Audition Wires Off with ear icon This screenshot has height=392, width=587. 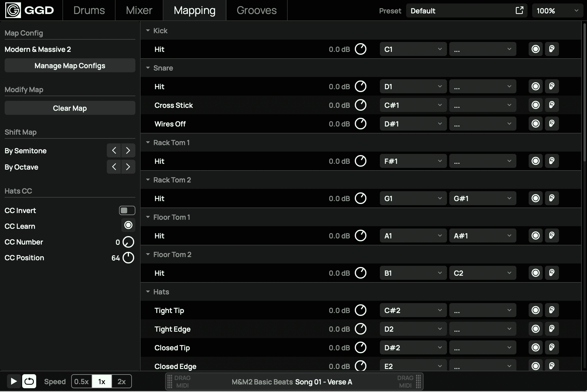(552, 124)
